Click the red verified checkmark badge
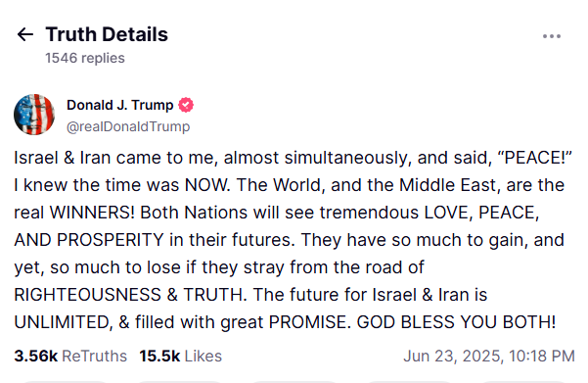Viewport: 588px width, 383px height. 186,105
